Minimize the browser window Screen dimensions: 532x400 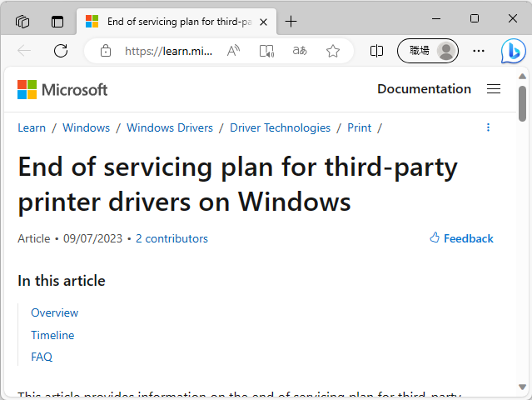(436, 18)
